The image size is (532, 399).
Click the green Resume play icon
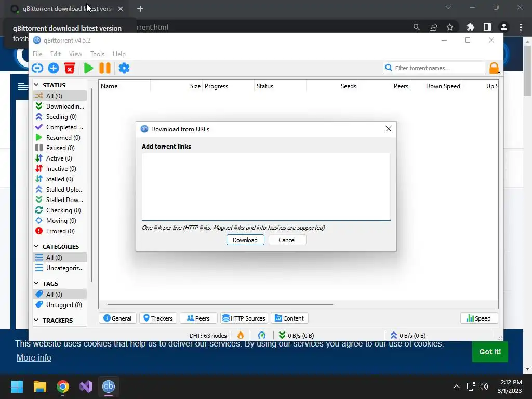coord(88,68)
